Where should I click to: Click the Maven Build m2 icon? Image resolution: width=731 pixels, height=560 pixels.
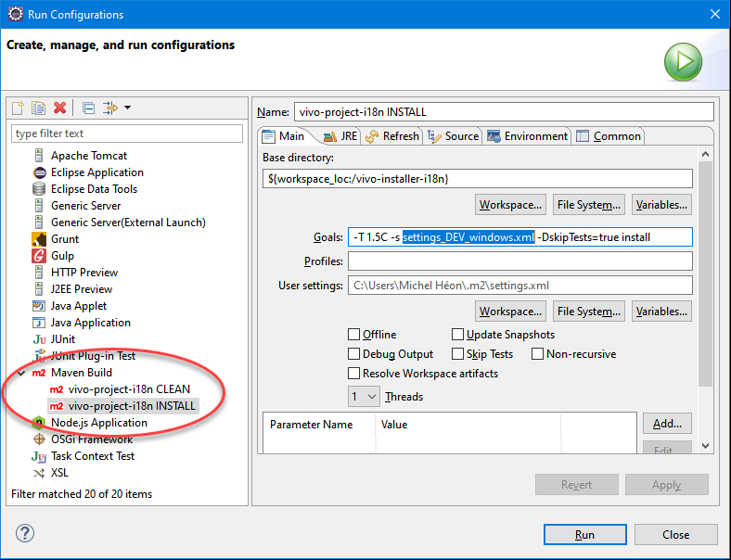[x=39, y=373]
